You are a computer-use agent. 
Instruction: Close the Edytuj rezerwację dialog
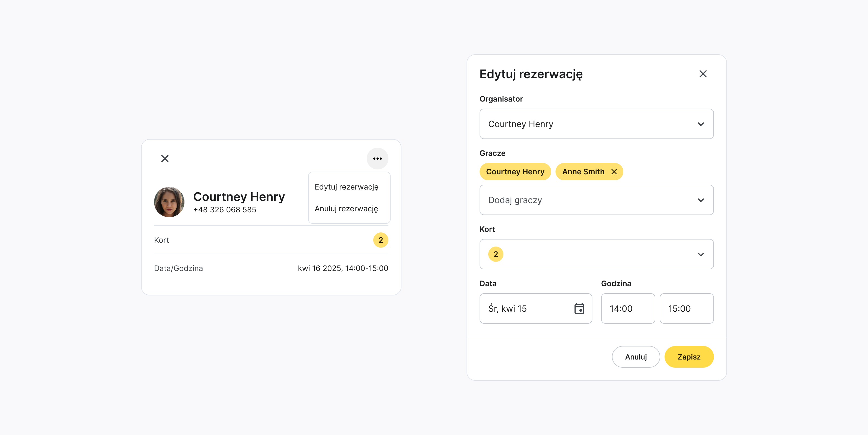coord(703,74)
